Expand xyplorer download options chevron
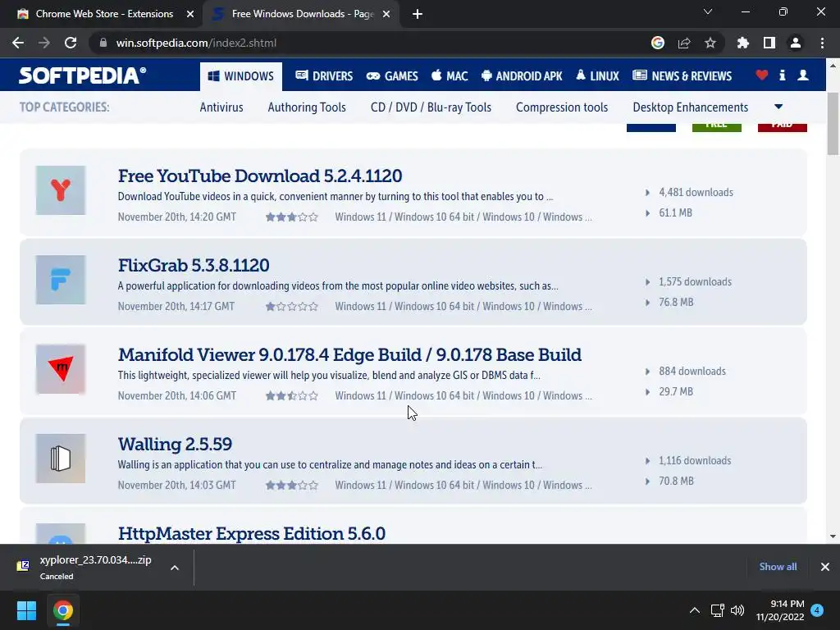Viewport: 840px width, 630px height. (175, 568)
